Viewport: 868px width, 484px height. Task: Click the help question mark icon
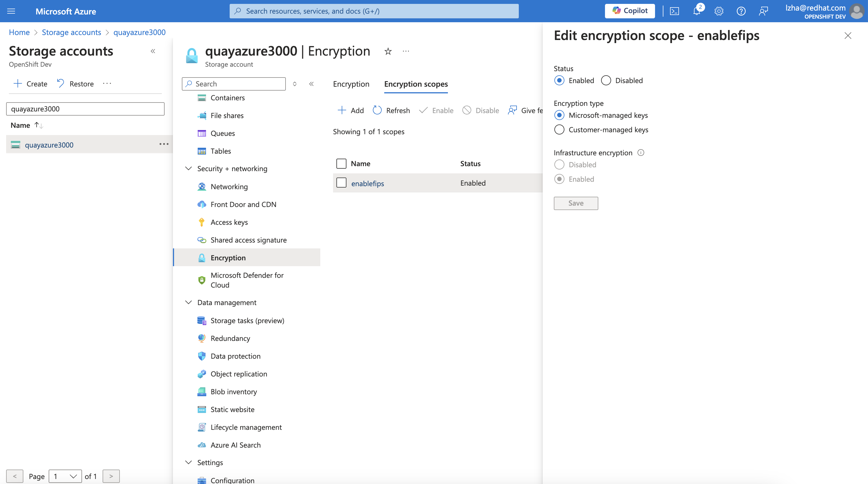click(741, 11)
